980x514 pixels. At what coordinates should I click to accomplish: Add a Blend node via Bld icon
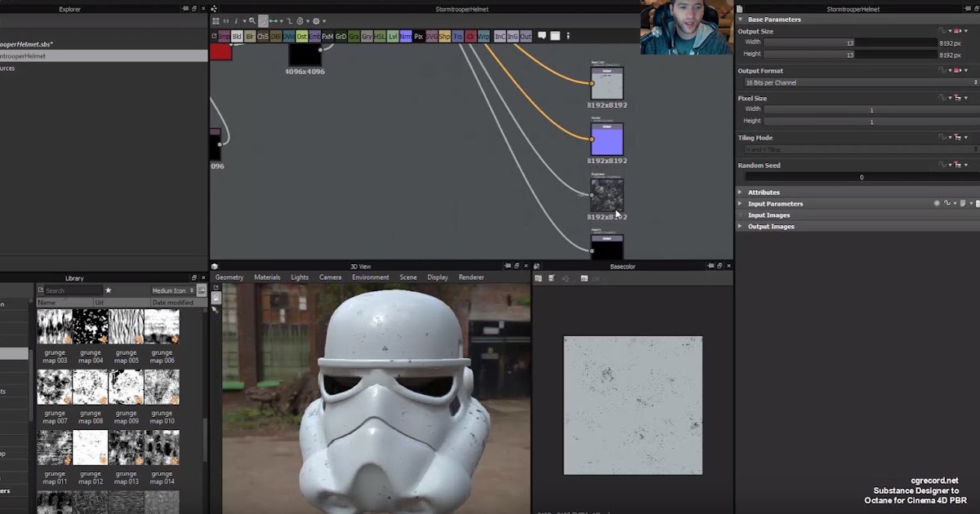pos(237,36)
